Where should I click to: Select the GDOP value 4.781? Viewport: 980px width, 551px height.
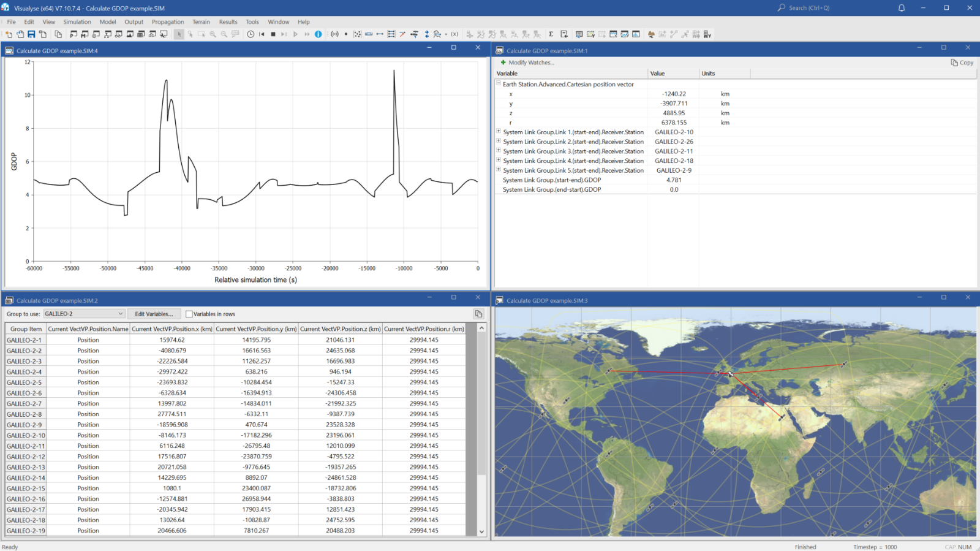click(x=674, y=180)
